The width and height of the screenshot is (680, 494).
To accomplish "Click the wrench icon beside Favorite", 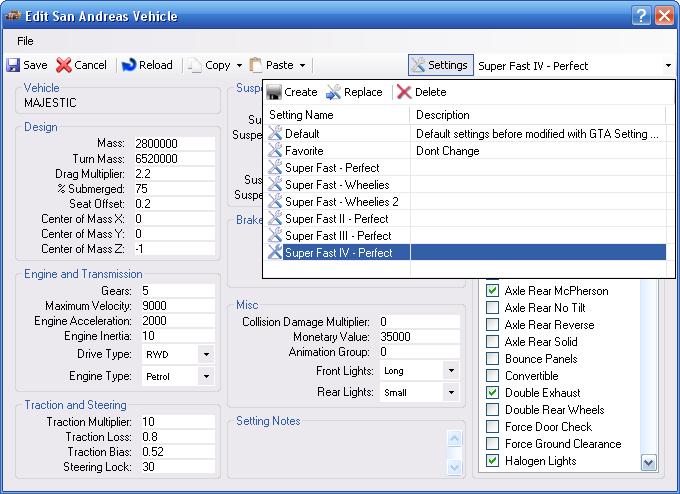I will tap(275, 150).
